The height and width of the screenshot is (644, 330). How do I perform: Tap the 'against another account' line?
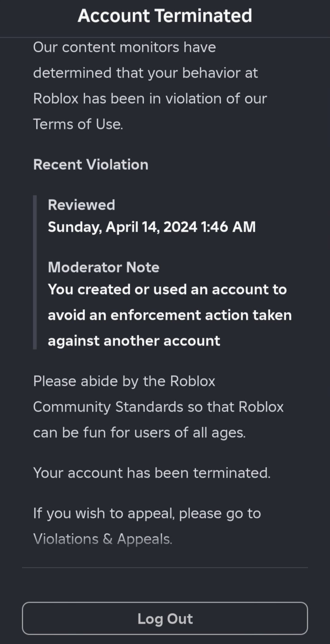(x=134, y=341)
